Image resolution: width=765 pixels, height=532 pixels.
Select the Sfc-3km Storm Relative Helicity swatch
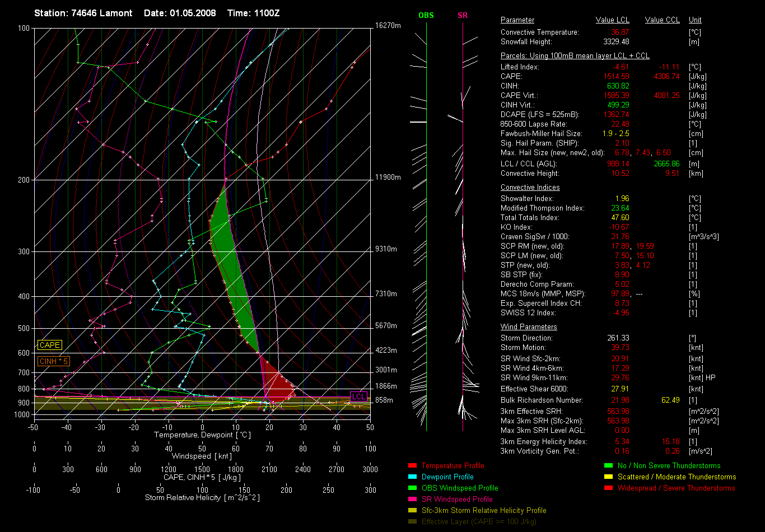[x=412, y=510]
